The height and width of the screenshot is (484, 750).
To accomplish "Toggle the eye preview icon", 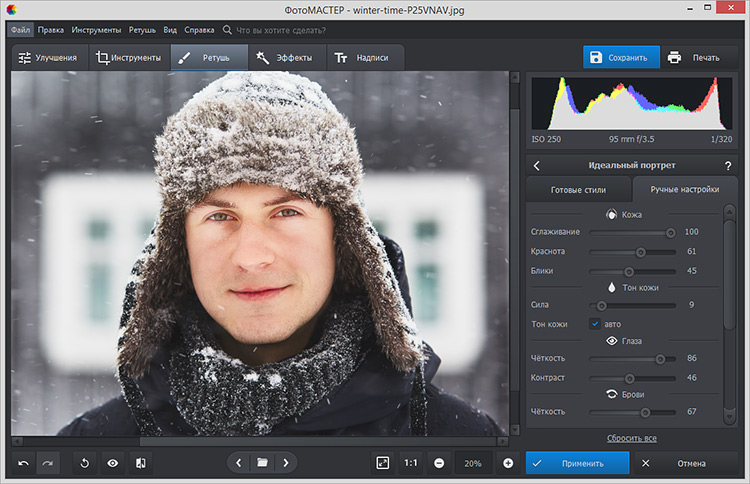I will (112, 463).
